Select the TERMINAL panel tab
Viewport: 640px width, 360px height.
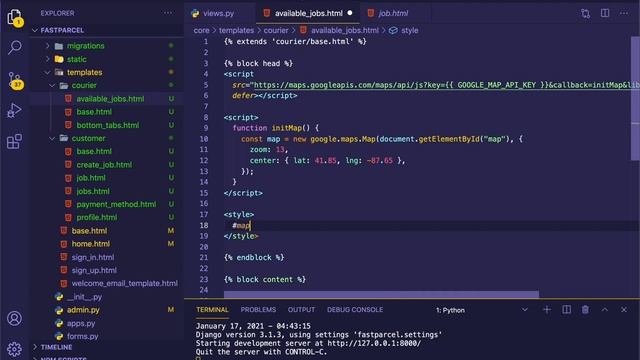tap(212, 310)
